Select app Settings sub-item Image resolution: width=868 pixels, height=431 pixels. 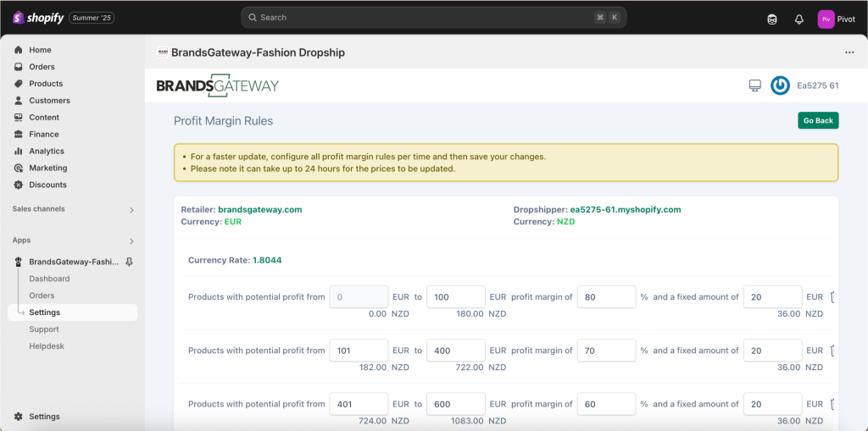click(x=73, y=312)
